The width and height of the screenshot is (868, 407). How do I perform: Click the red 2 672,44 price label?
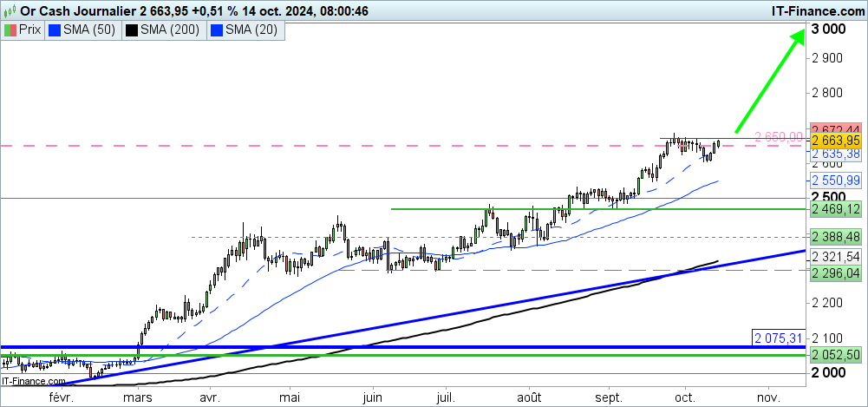(x=835, y=128)
